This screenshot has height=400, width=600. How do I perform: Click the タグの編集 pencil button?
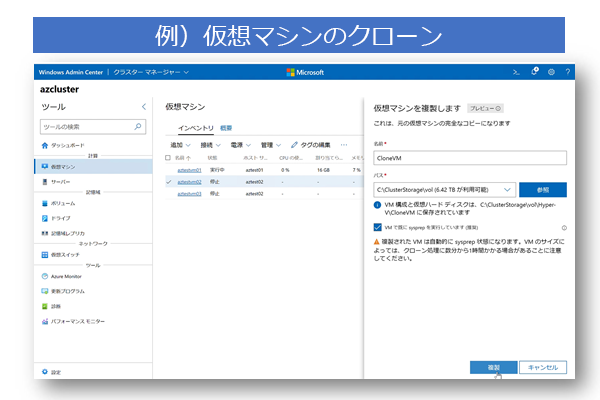[x=310, y=145]
